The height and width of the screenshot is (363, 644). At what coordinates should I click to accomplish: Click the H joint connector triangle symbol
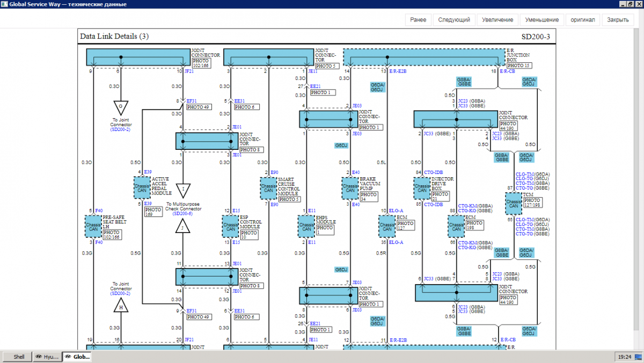pyautogui.click(x=121, y=307)
